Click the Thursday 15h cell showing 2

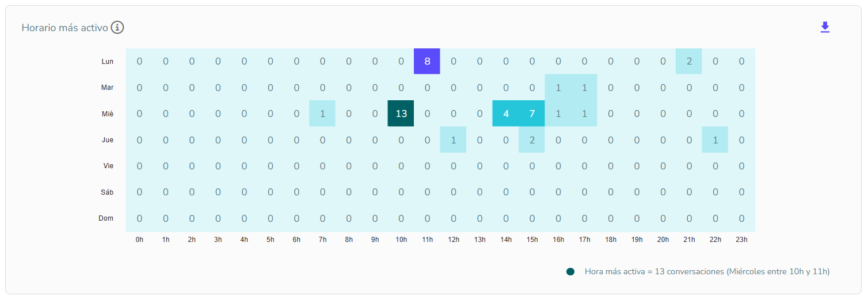(x=532, y=140)
